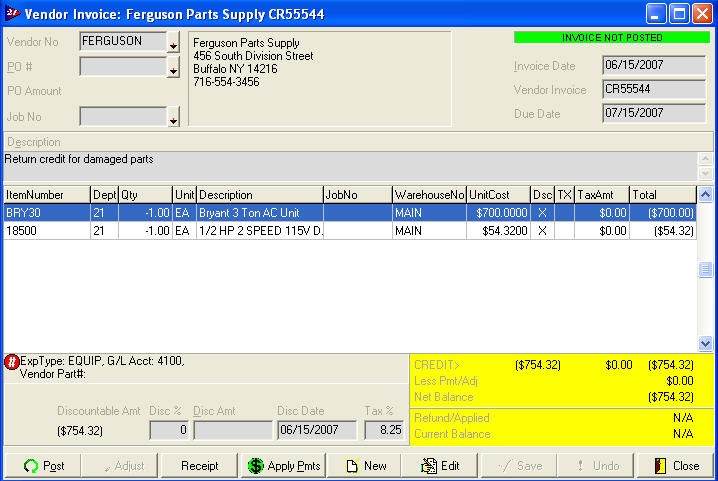Click description box scroll down arrow
The height and width of the screenshot is (481, 718).
click(x=705, y=173)
